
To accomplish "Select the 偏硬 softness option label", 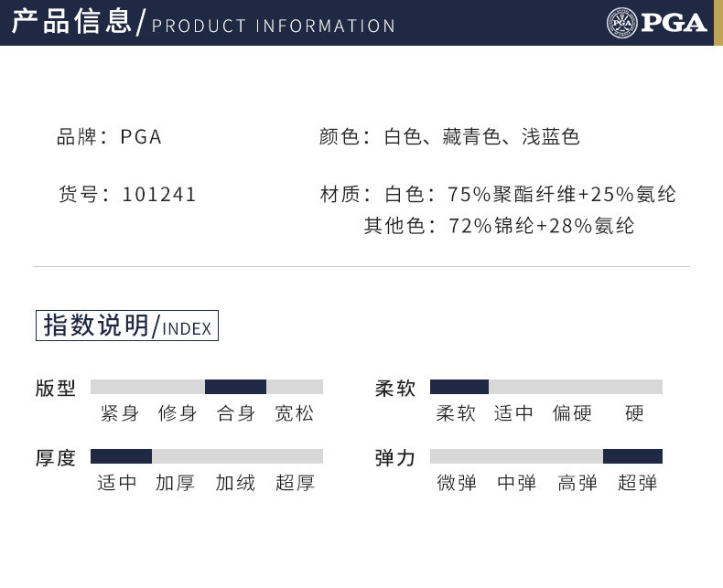I will [x=572, y=413].
